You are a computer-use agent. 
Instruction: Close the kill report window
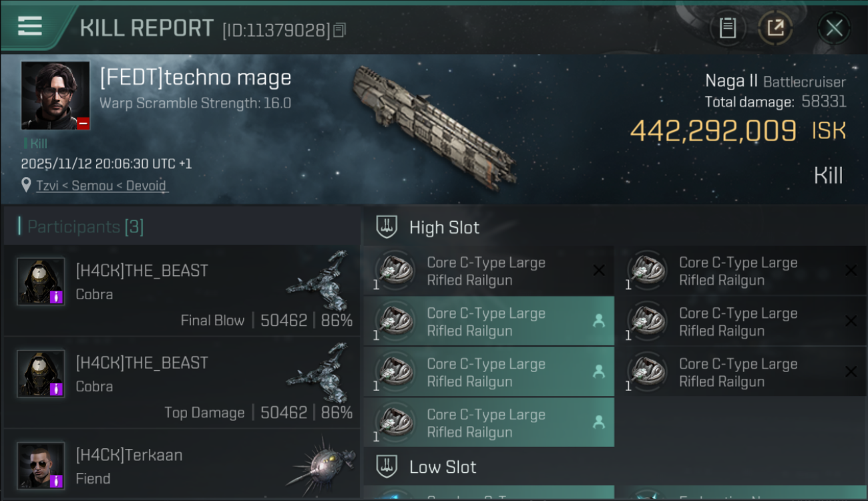(x=834, y=28)
